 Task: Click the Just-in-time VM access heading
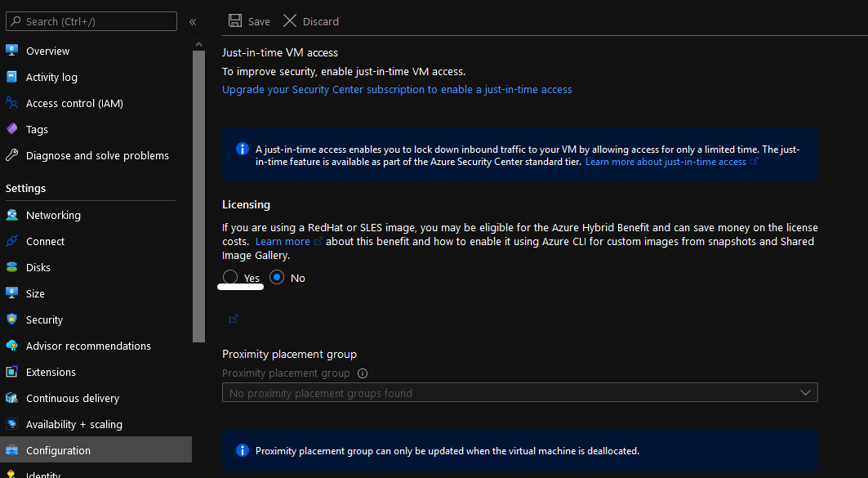279,52
